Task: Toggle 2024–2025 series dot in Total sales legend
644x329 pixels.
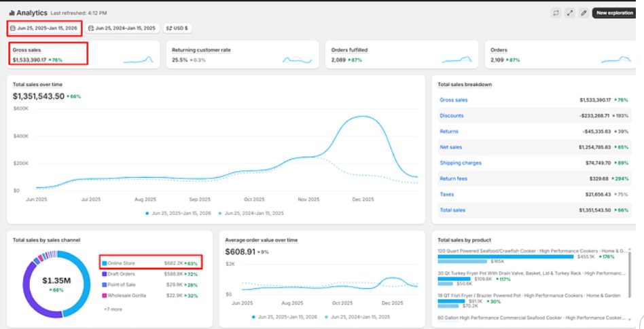Action: [220, 213]
